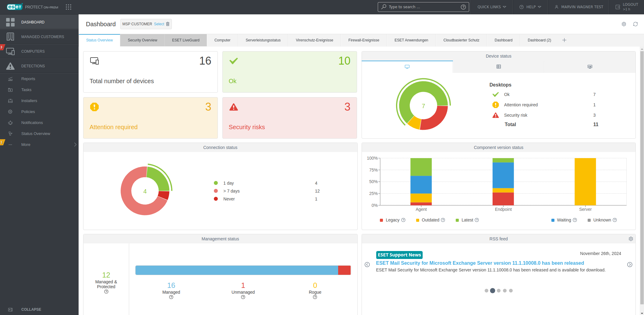
Task: Open the Total number of devices tile
Action: coord(150,72)
